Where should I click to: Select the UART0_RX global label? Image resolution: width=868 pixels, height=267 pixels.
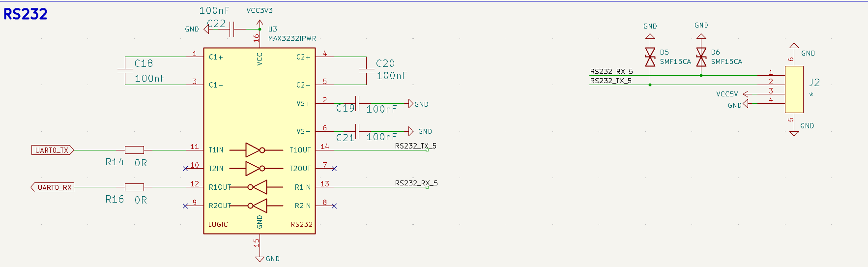(x=53, y=187)
